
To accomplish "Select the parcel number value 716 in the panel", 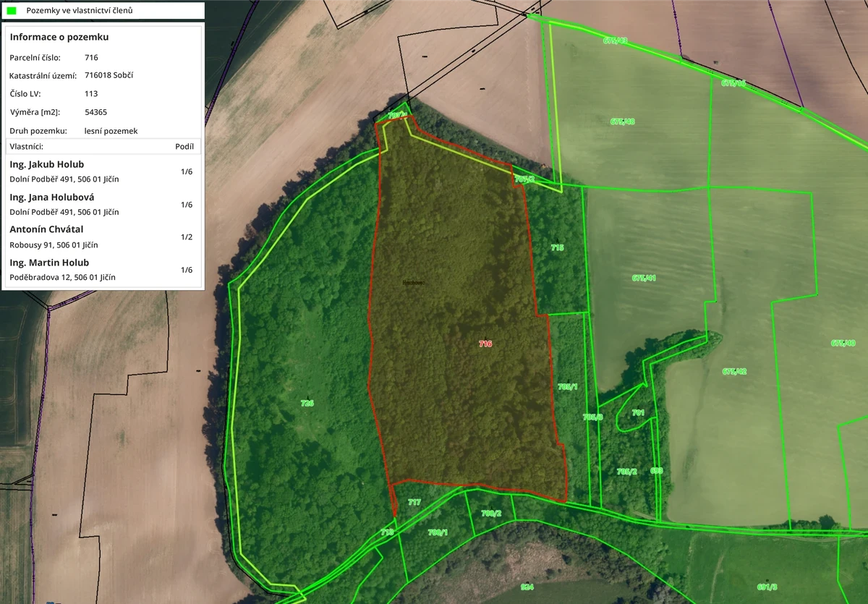I will pos(91,57).
